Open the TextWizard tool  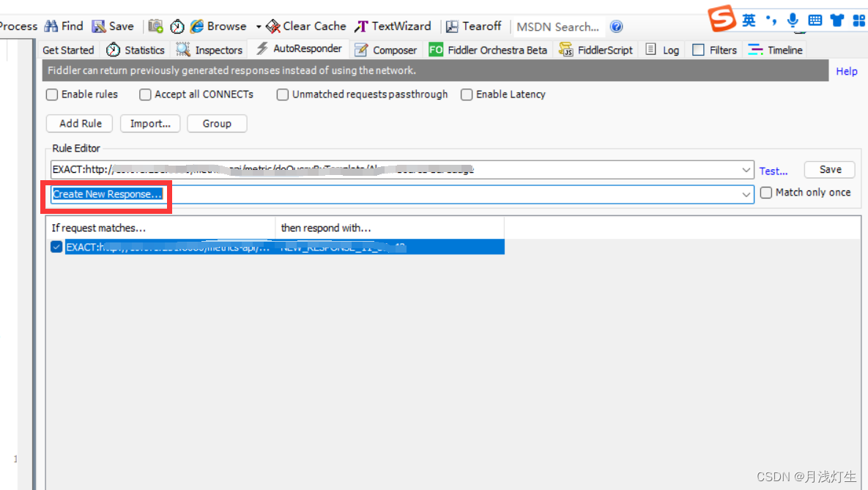pos(393,26)
